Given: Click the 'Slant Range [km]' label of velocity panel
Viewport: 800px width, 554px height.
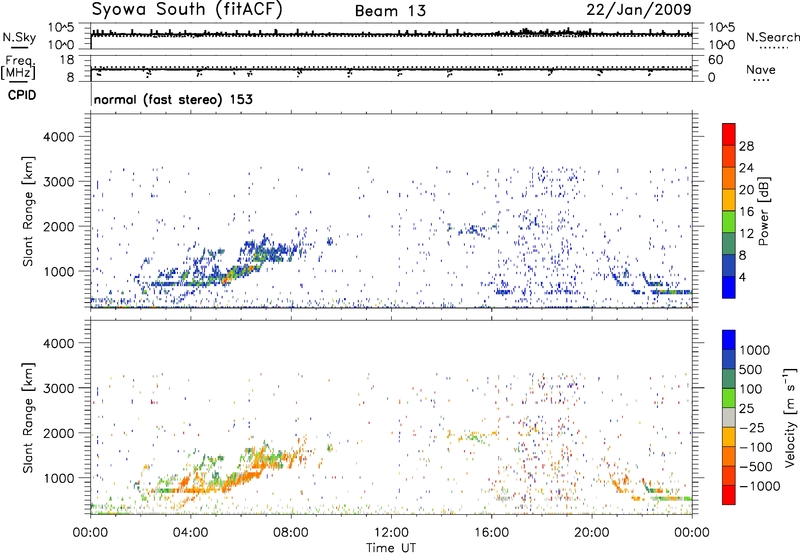Looking at the screenshot, I should pos(28,417).
